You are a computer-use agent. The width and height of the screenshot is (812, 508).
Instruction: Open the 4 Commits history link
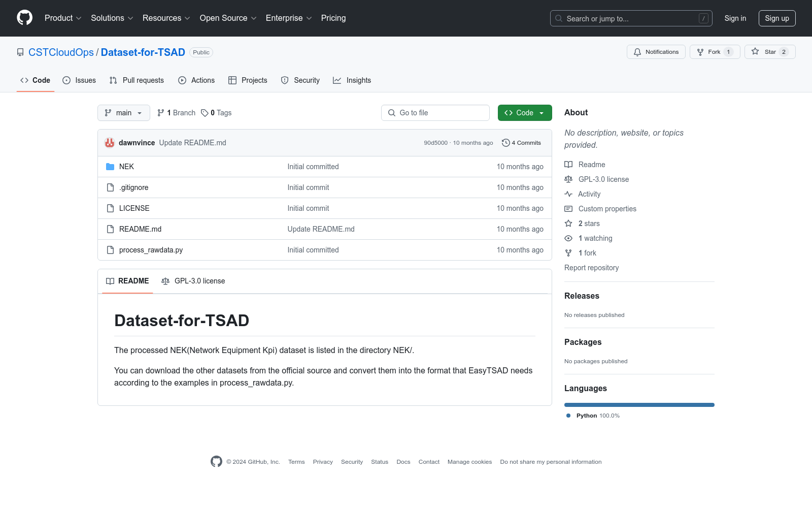(x=521, y=143)
